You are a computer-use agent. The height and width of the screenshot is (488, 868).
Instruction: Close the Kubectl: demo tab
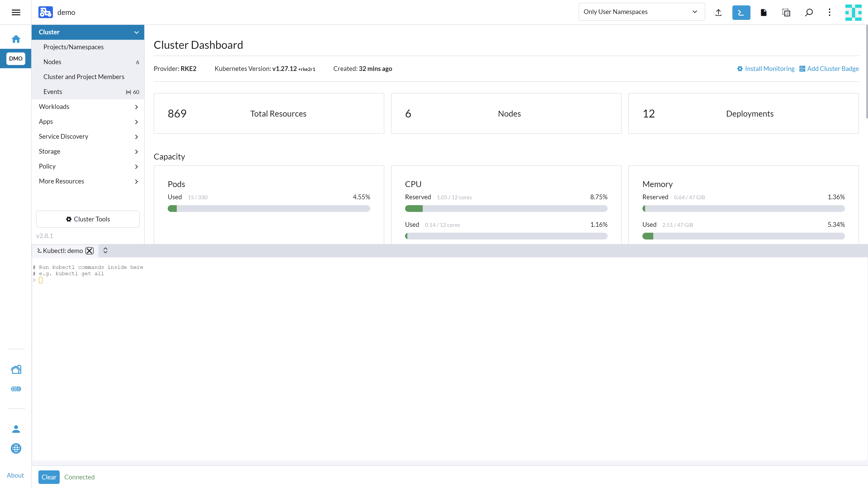coord(89,251)
